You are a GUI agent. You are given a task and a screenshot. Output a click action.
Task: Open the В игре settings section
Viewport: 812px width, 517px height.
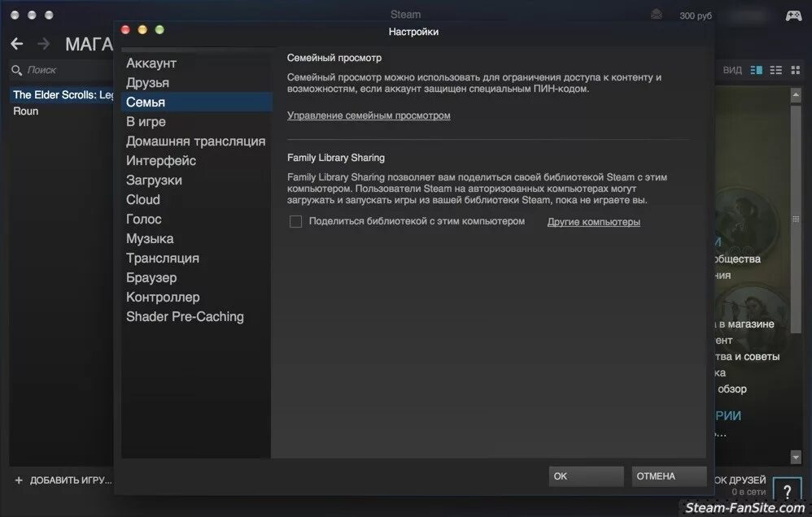[146, 122]
